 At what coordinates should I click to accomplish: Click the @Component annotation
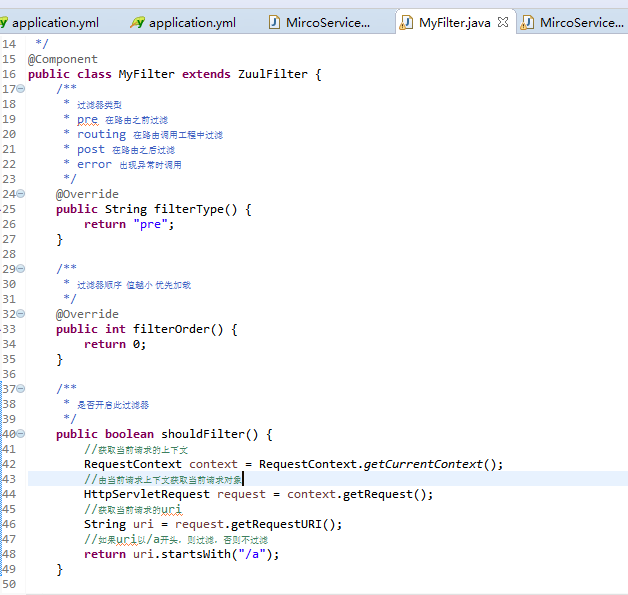pyautogui.click(x=62, y=59)
